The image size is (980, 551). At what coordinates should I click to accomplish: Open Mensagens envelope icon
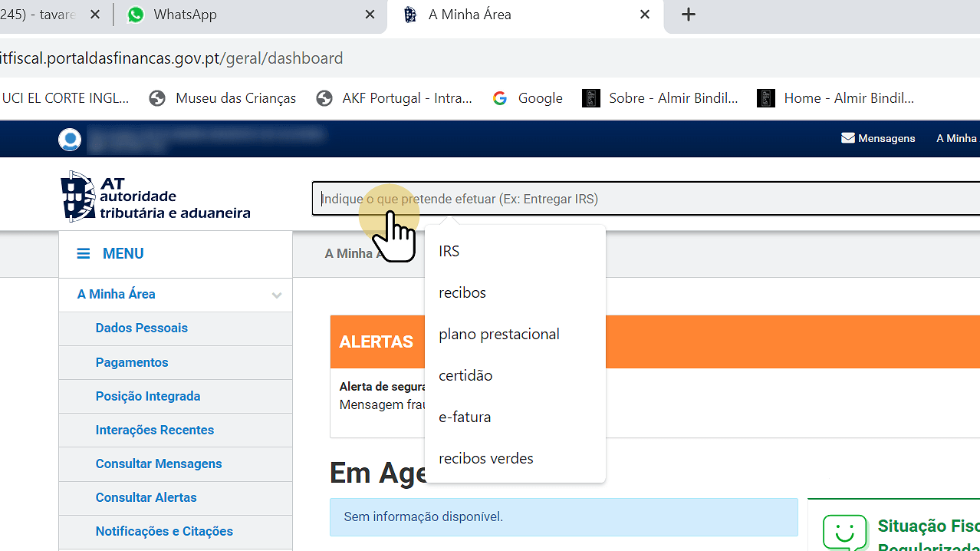[x=848, y=138]
